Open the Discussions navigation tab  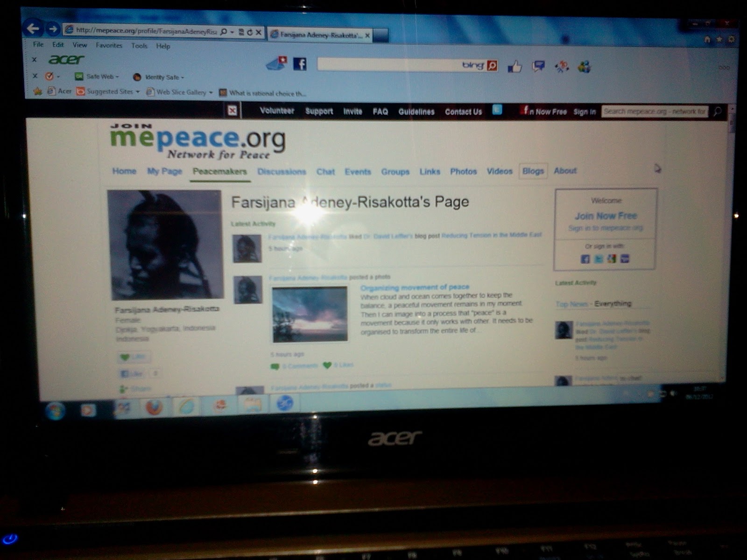[282, 172]
